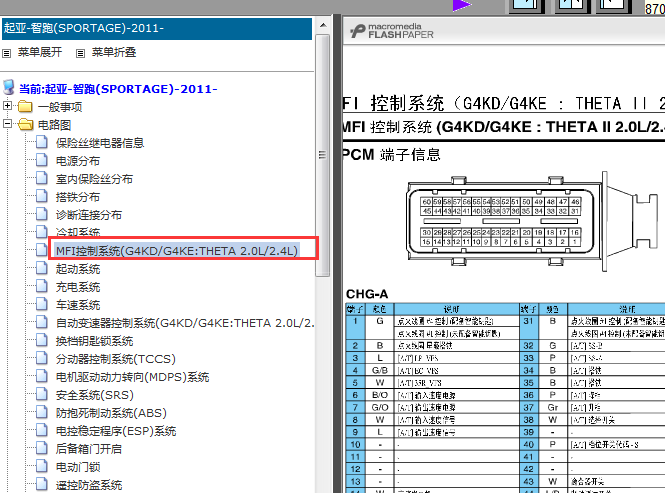Click the PCM connector pin diagram
This screenshot has width=665, height=493.
(x=533, y=221)
